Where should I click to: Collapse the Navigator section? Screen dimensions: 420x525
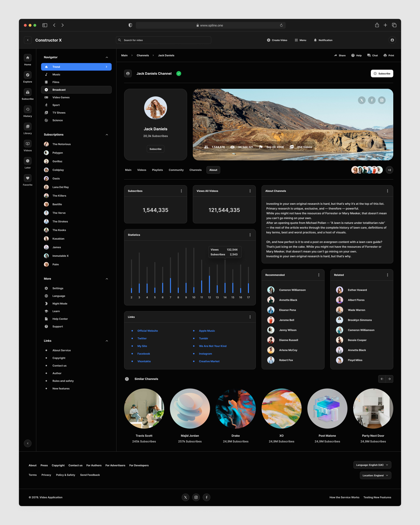tap(107, 58)
